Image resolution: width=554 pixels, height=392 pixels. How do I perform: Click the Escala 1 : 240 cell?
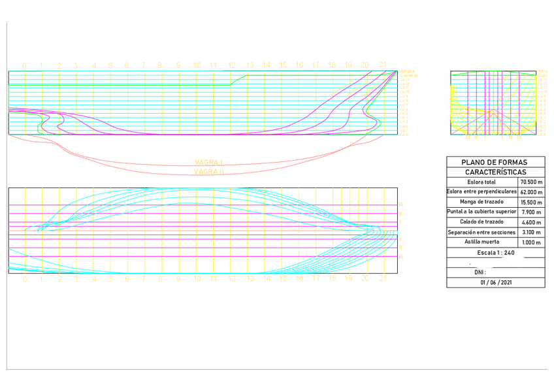tap(495, 252)
